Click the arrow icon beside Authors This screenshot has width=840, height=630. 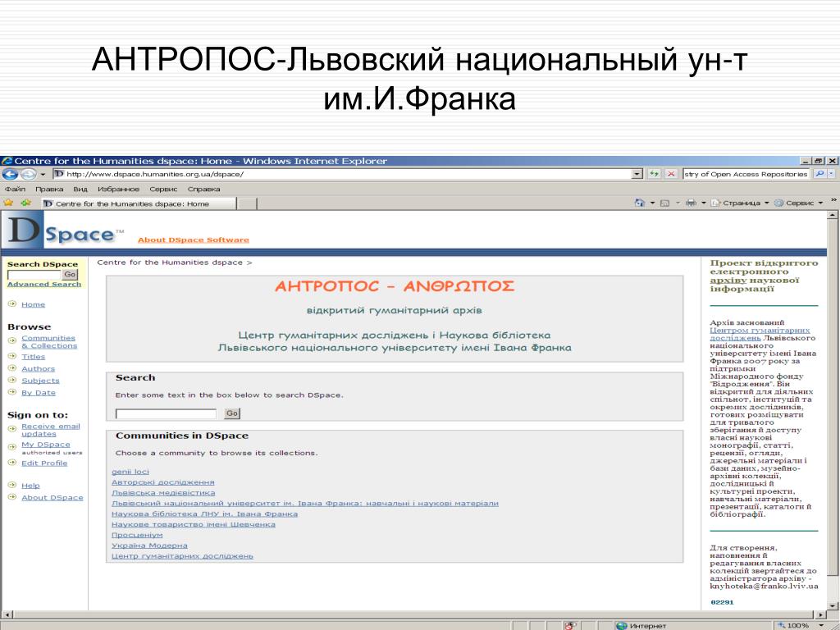pyautogui.click(x=12, y=368)
